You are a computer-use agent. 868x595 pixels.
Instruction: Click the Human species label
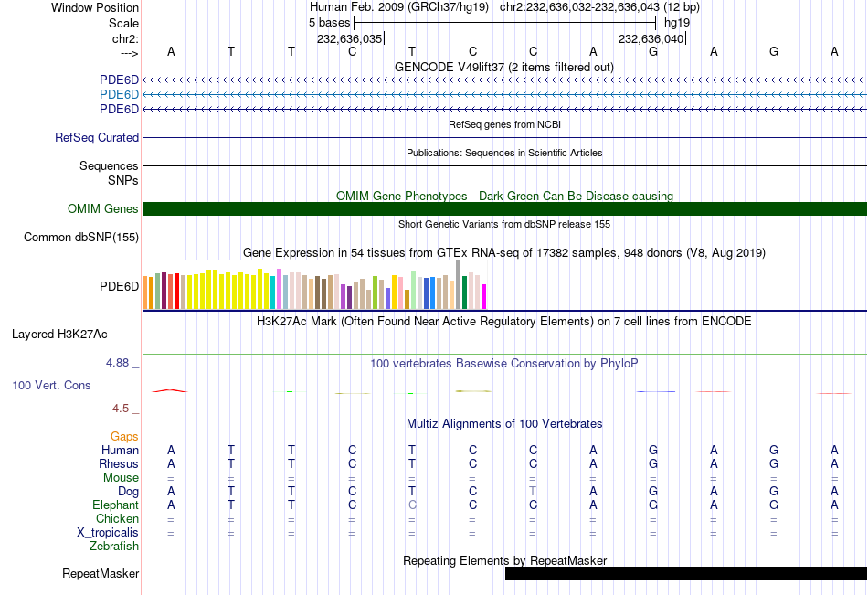(120, 450)
